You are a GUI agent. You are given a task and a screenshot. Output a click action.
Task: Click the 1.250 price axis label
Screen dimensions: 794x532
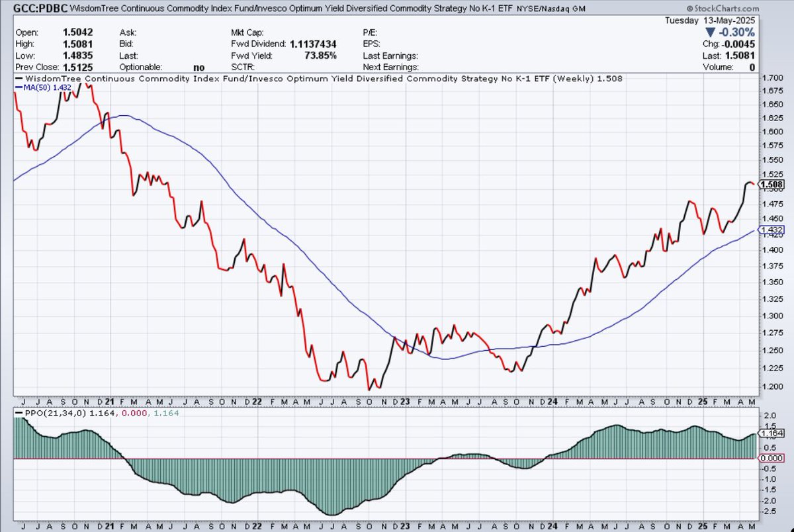click(772, 351)
